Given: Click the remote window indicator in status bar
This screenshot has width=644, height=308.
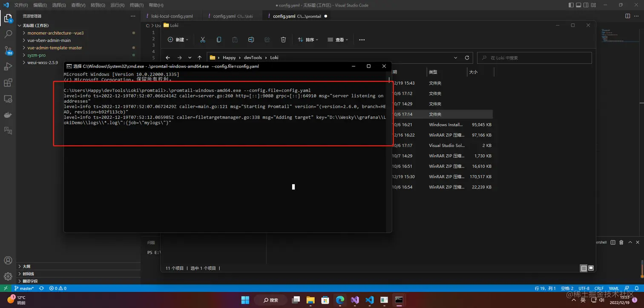Looking at the screenshot, I should tap(5, 288).
